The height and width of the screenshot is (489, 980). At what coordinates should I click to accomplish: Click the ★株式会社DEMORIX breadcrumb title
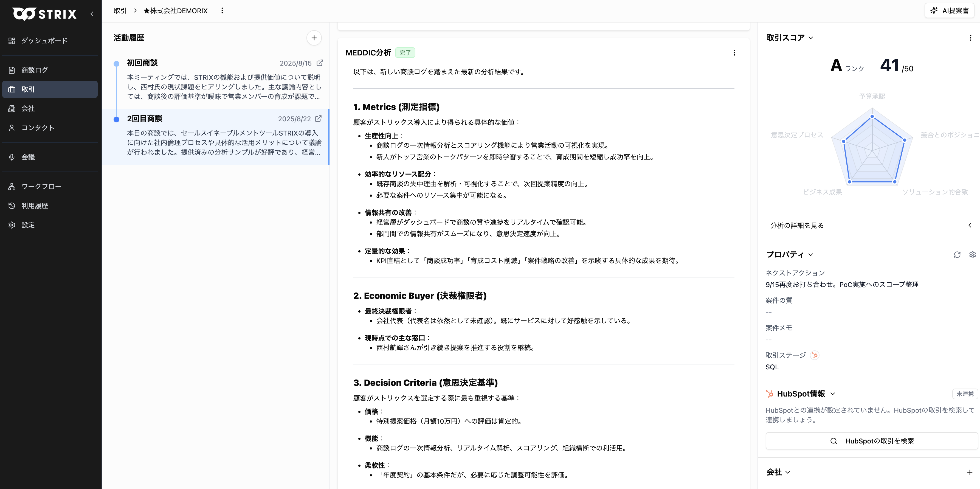175,11
